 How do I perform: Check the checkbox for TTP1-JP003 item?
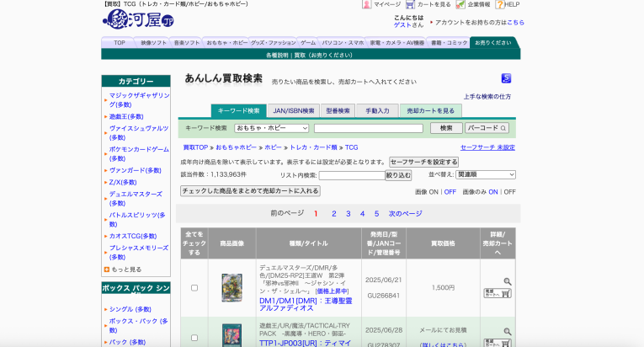coord(194,338)
